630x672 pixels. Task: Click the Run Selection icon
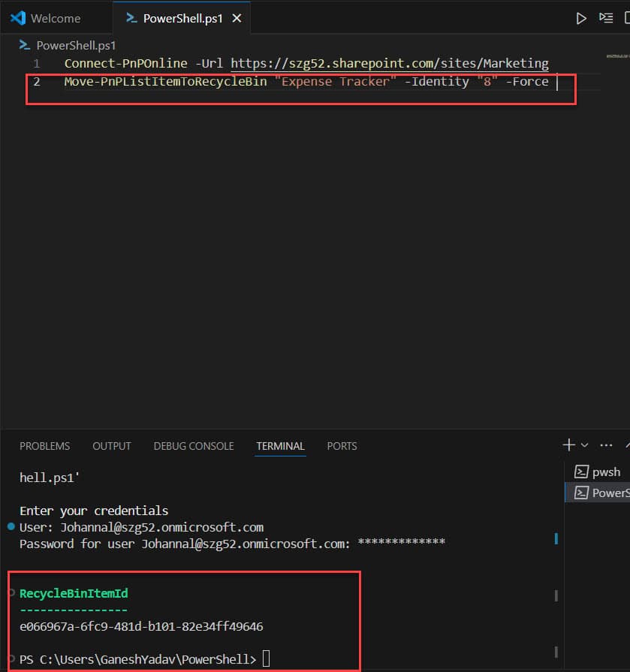605,18
